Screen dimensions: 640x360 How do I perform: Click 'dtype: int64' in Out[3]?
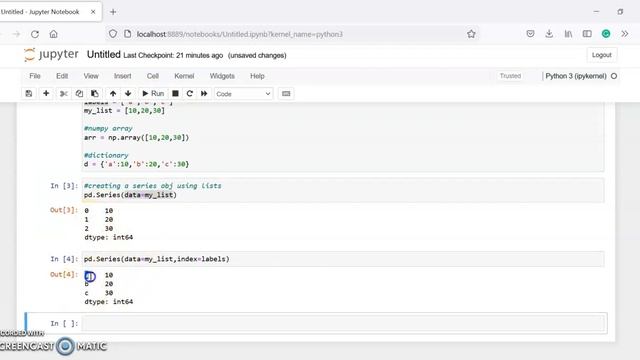(x=109, y=237)
